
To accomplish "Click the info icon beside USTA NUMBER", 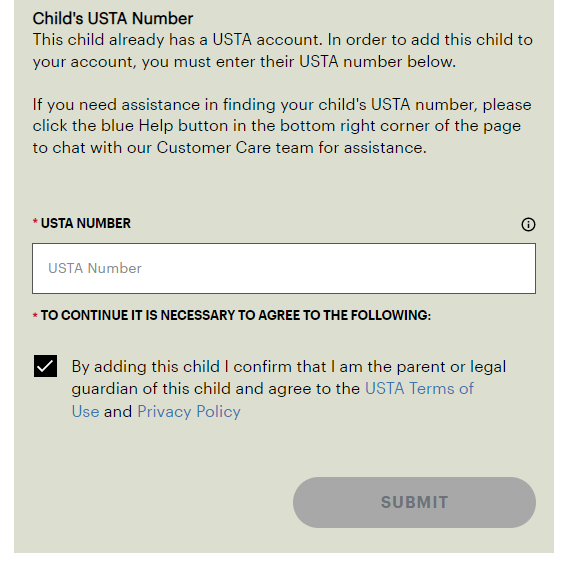I will [528, 224].
